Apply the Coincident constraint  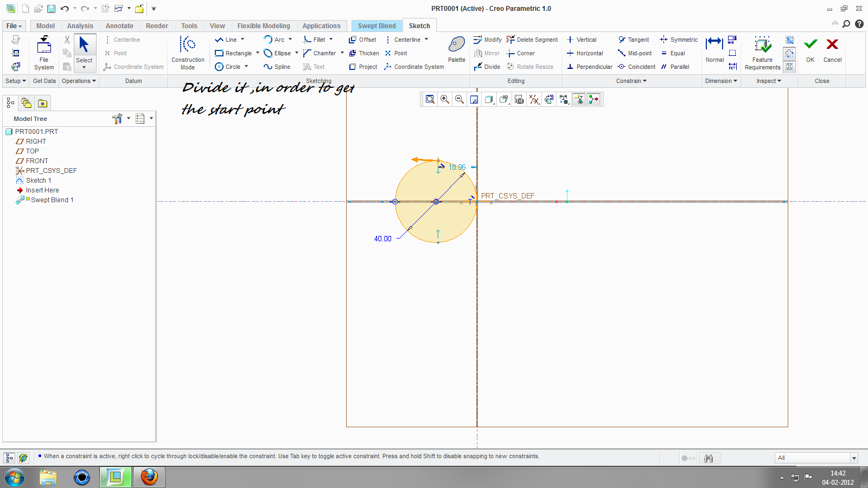point(636,67)
